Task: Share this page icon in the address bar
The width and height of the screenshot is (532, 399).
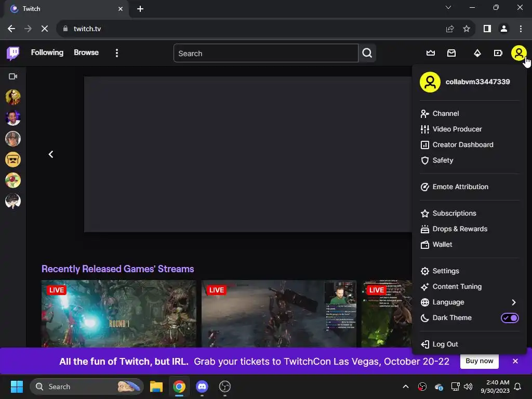Action: 450,29
